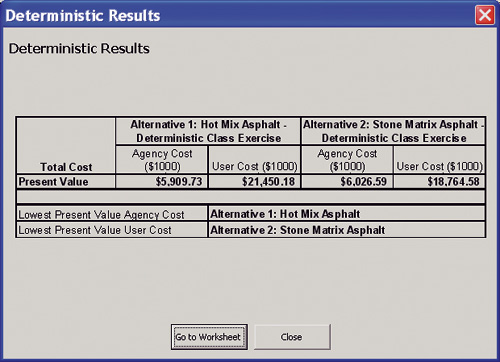Select the $5,909.73 agency cost cell
The image size is (500, 362).
162,182
